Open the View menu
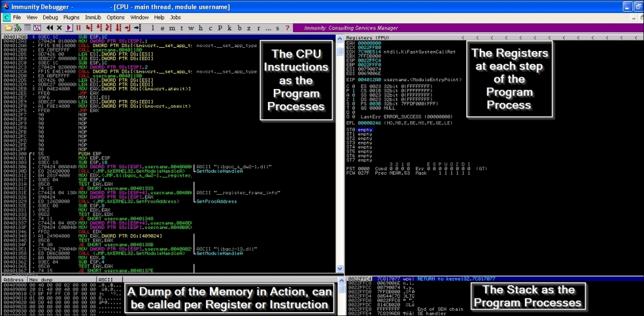The height and width of the screenshot is (316, 644). coord(32,17)
